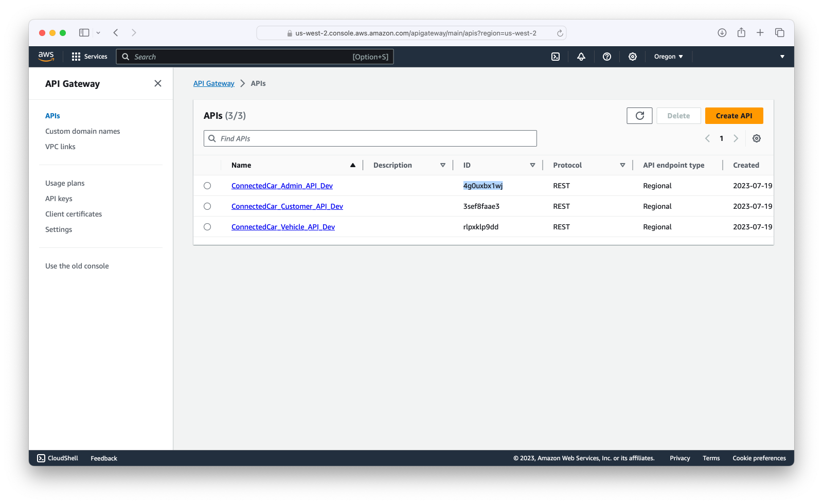Expand the Safari sidebar options chevron

click(98, 33)
